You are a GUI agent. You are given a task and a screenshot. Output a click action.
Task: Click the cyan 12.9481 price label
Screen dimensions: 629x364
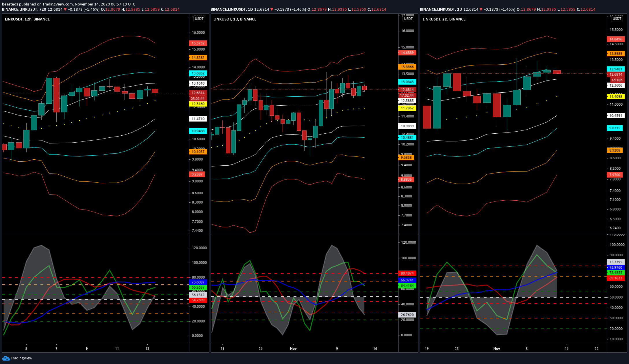[x=616, y=69]
